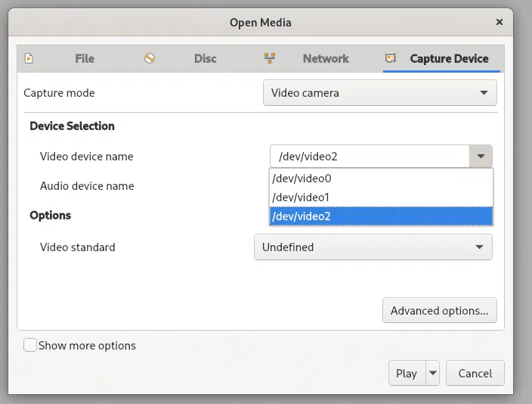Click the Capture Device tab icon
The width and height of the screenshot is (532, 404).
point(391,58)
